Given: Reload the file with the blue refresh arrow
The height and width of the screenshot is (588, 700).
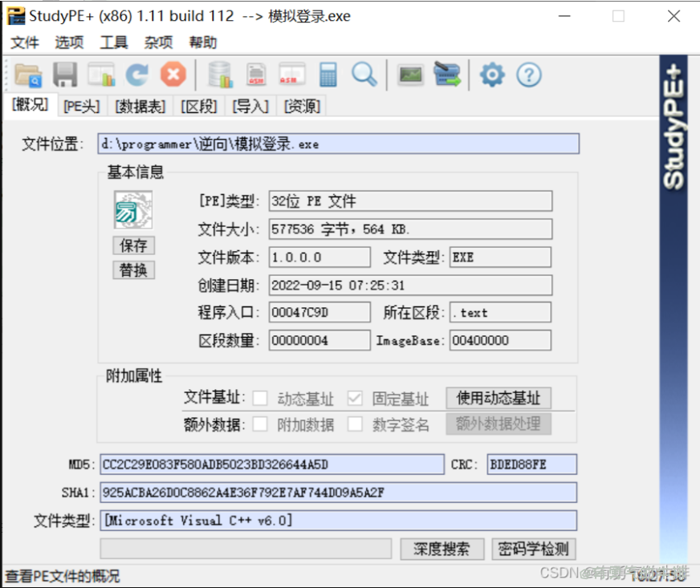Looking at the screenshot, I should tap(137, 75).
